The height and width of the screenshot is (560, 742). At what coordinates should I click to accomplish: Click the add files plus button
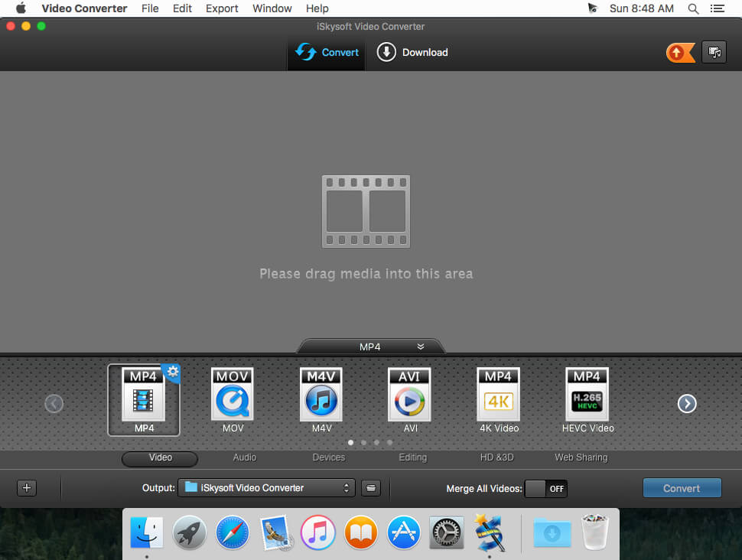click(27, 487)
